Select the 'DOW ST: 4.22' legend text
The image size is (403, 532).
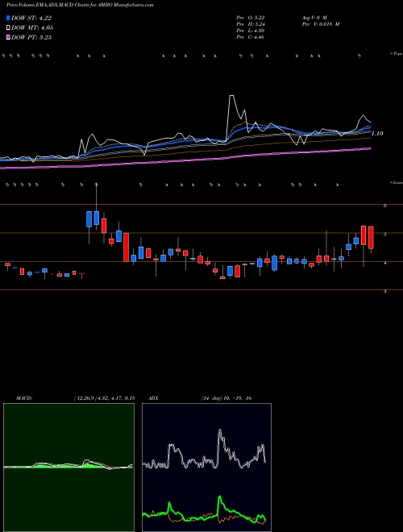point(31,18)
